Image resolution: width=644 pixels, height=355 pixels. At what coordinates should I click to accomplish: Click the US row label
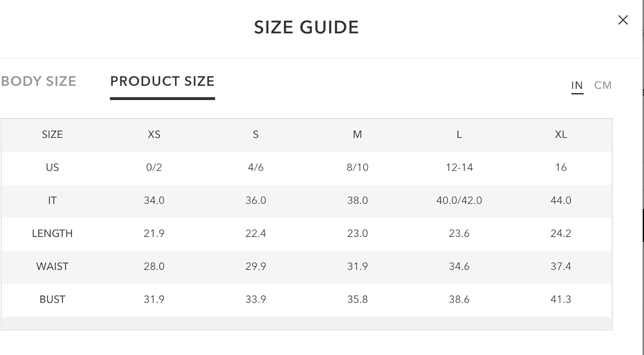(52, 167)
